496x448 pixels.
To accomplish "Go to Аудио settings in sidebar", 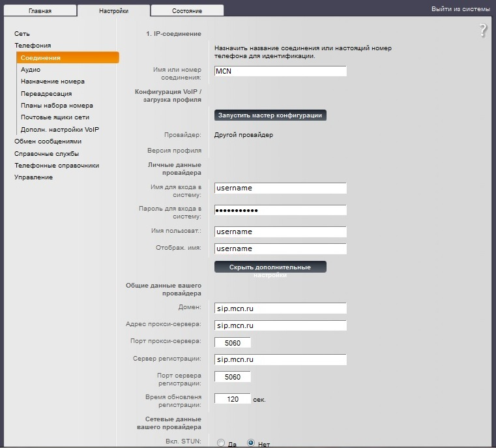I will click(x=31, y=69).
